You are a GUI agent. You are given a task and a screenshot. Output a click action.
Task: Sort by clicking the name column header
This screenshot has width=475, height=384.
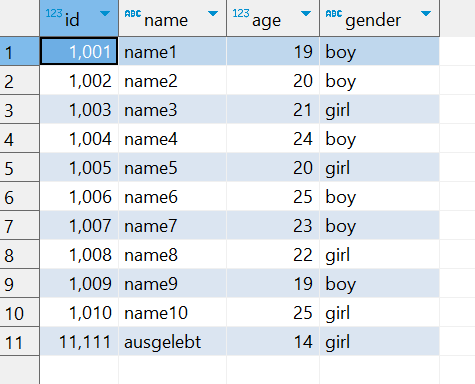pyautogui.click(x=172, y=18)
